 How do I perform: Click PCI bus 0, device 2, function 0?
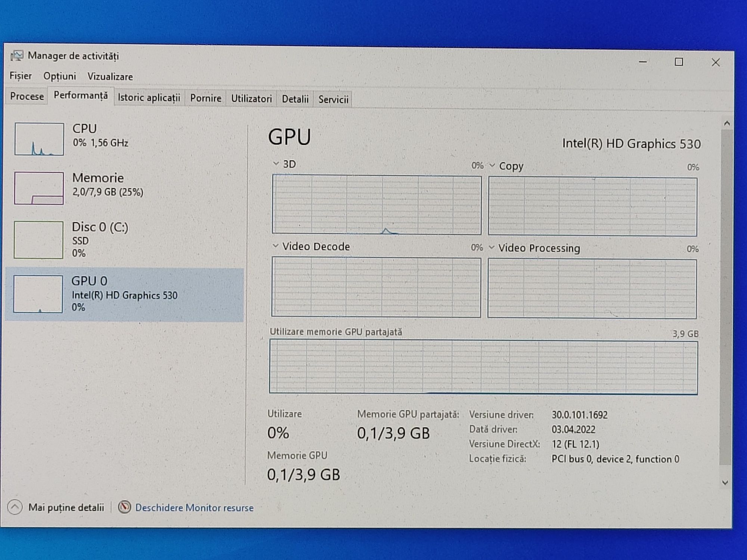click(x=615, y=459)
